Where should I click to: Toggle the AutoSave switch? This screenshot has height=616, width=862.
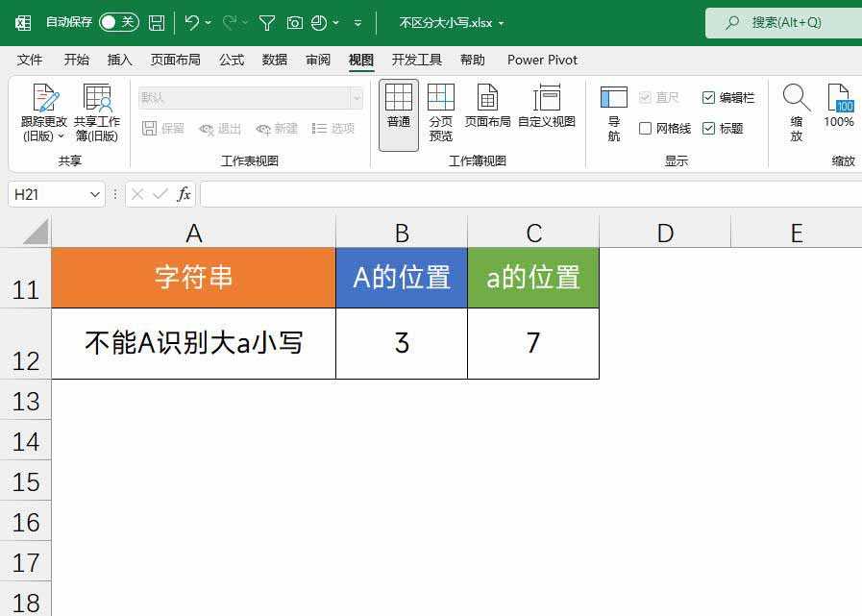118,22
